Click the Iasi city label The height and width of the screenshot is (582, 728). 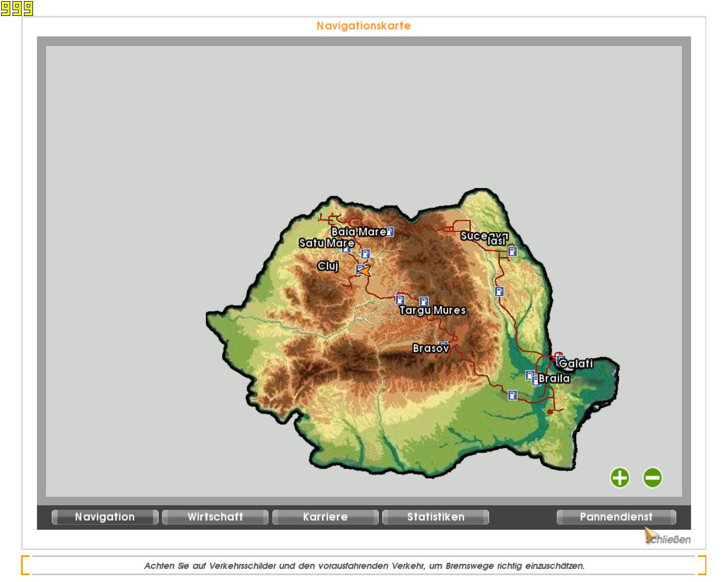[x=497, y=241]
